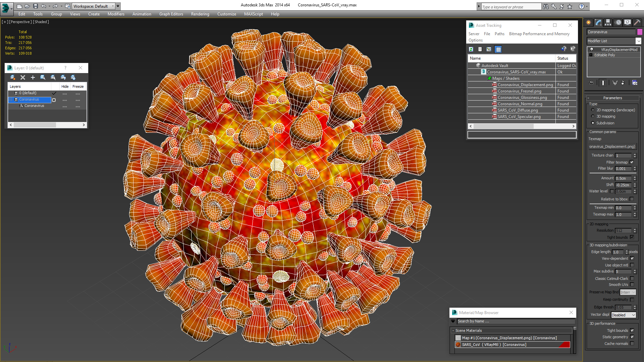The height and width of the screenshot is (362, 644).
Task: Open the Modifiers menu
Action: click(116, 14)
